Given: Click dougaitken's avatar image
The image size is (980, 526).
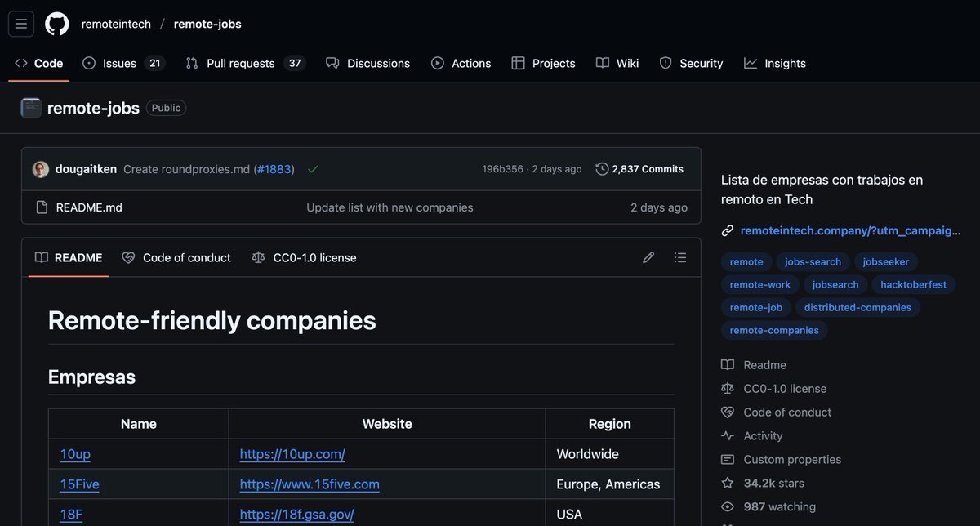Looking at the screenshot, I should tap(41, 169).
